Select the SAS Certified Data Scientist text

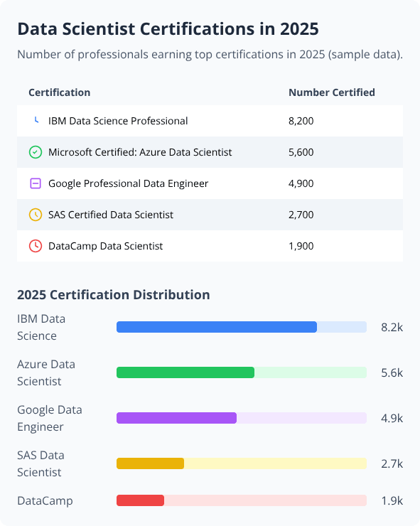tap(111, 215)
